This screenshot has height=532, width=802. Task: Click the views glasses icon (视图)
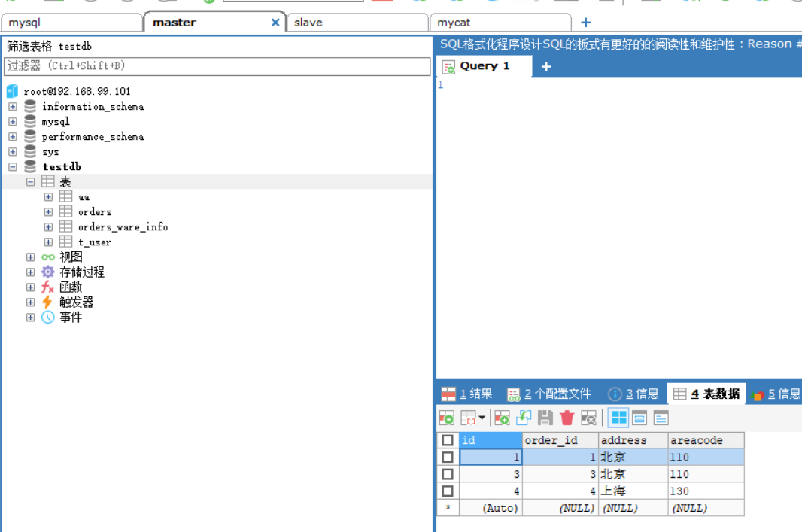point(48,257)
